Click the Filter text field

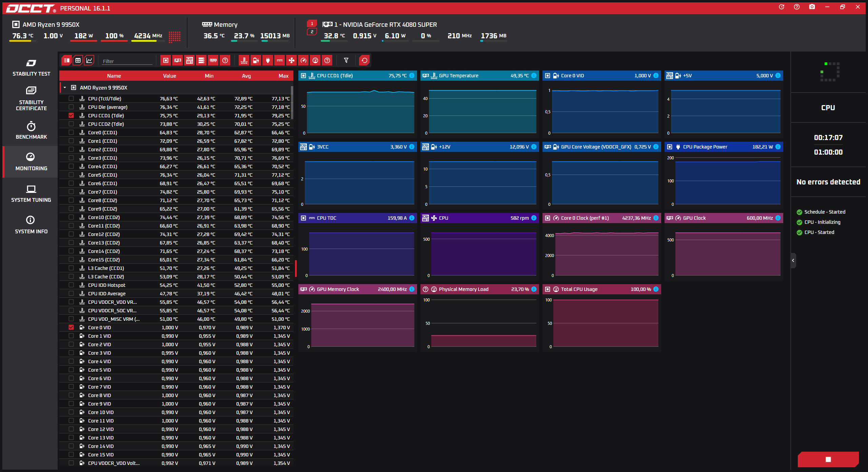click(x=127, y=61)
